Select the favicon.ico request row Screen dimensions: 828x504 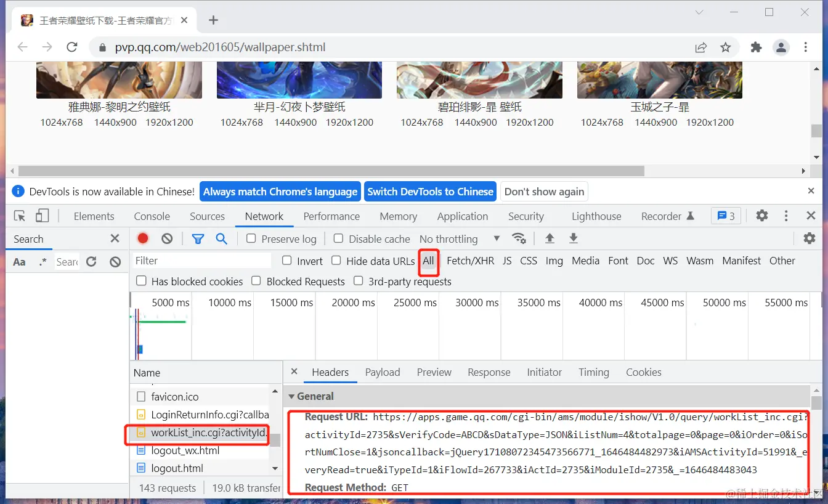pyautogui.click(x=202, y=397)
